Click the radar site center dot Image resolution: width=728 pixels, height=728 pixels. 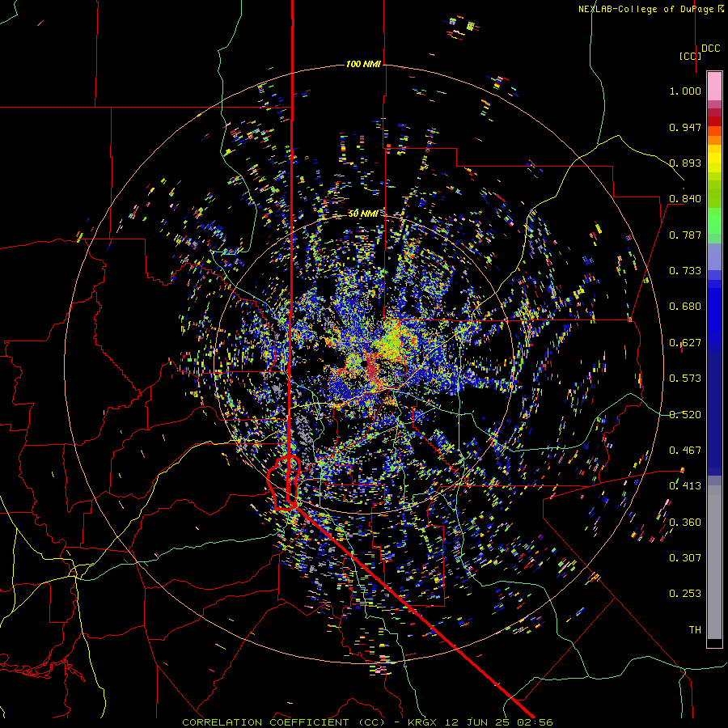[364, 363]
